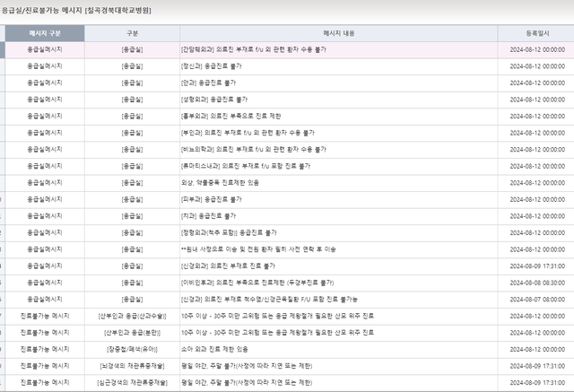Click the [안과] 응급진료 불가 message

click(x=210, y=82)
